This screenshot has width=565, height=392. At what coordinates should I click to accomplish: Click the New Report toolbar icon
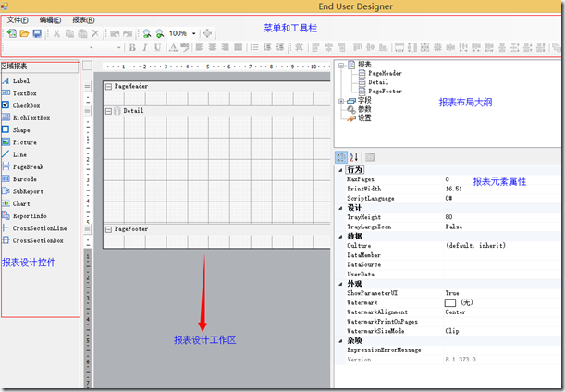coord(11,33)
